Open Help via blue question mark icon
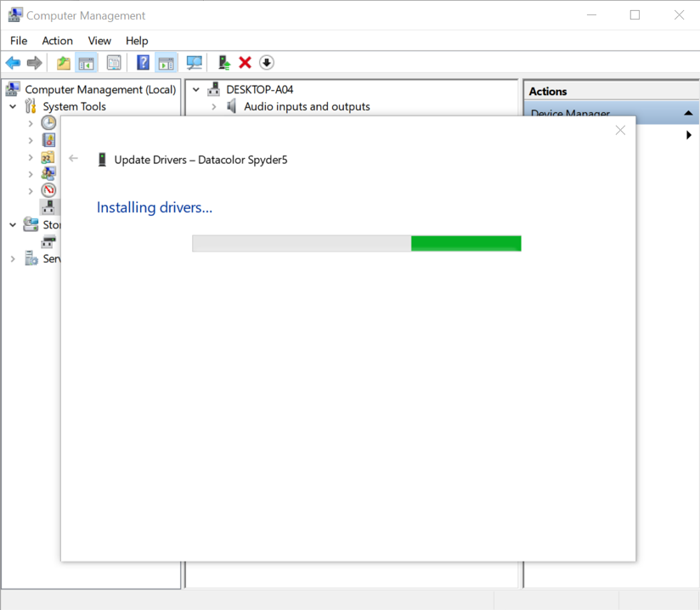Image resolution: width=700 pixels, height=610 pixels. pyautogui.click(x=143, y=63)
